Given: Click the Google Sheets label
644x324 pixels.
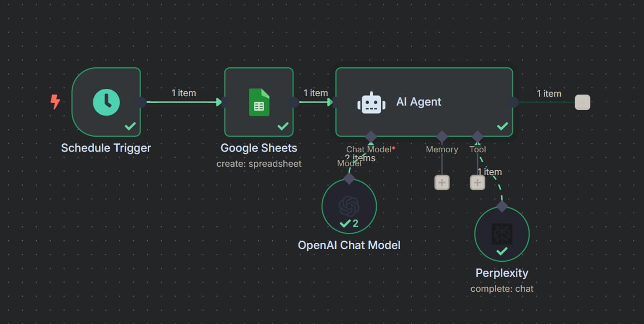Looking at the screenshot, I should (x=259, y=148).
